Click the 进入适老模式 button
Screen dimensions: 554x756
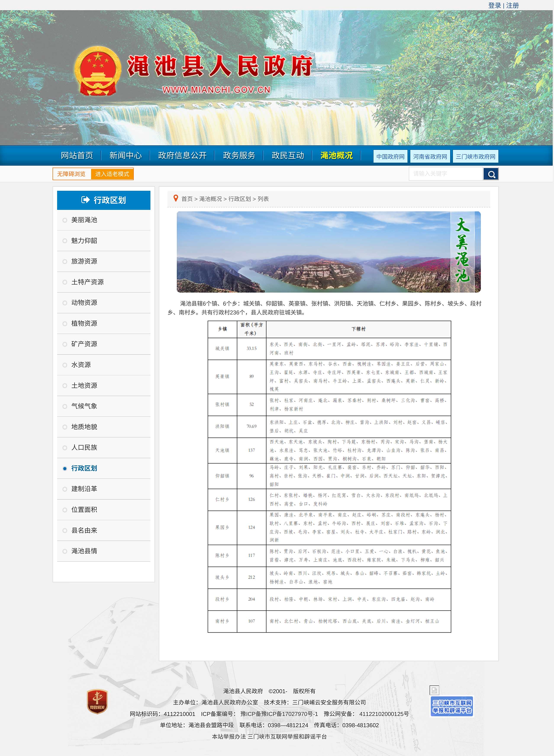(112, 174)
